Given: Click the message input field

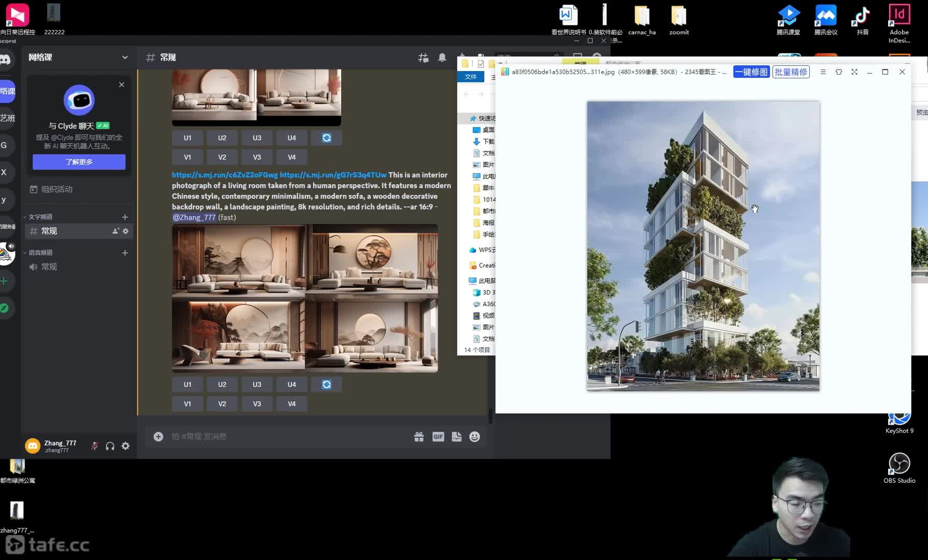Looking at the screenshot, I should pos(290,437).
